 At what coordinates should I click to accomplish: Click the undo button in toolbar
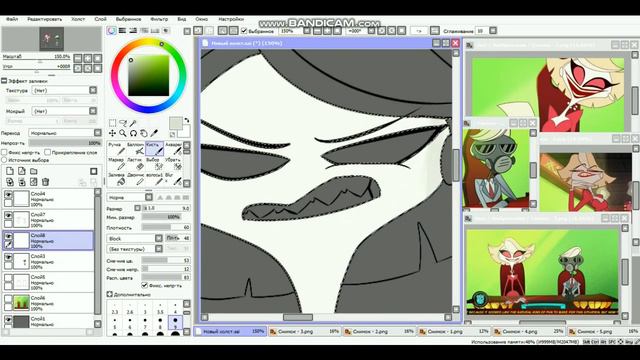point(198,31)
